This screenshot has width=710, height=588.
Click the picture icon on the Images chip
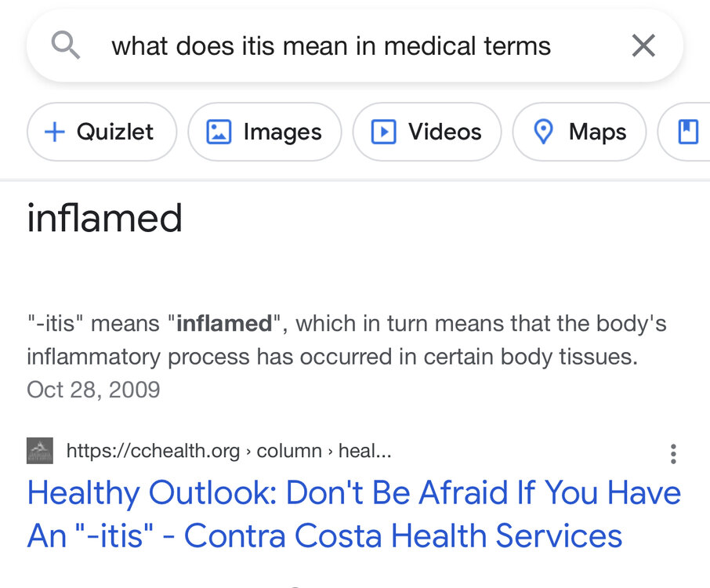tap(218, 132)
